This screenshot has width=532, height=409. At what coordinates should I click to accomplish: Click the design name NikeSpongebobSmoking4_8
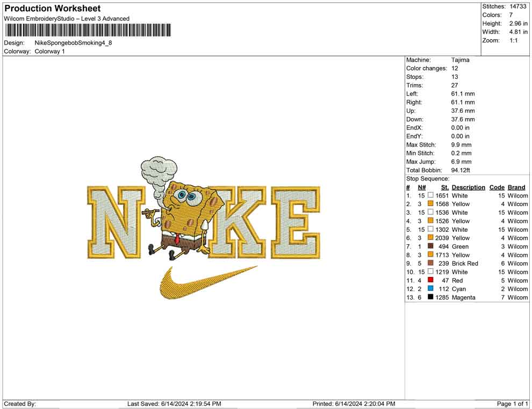73,43
